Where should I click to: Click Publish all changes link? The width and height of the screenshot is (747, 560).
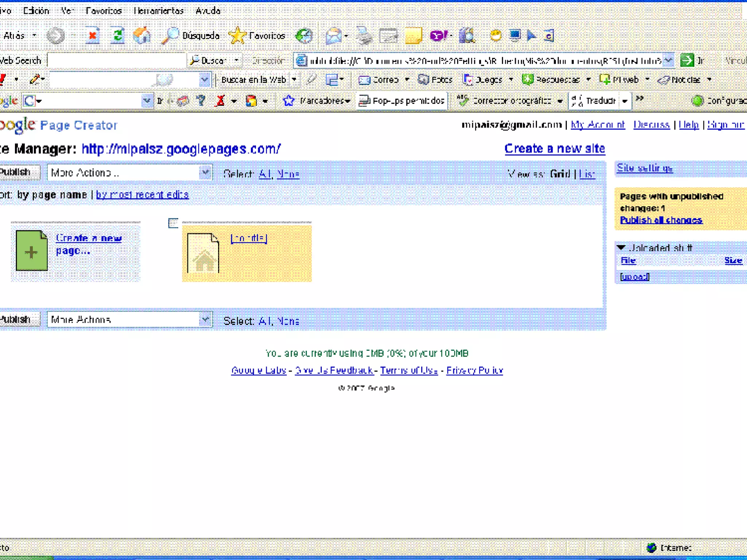[661, 220]
